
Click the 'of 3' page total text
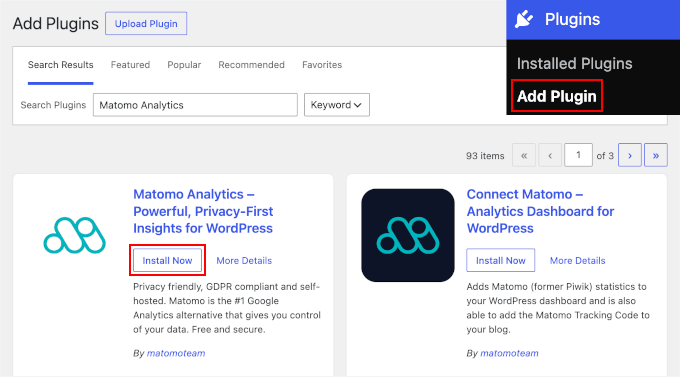click(605, 156)
